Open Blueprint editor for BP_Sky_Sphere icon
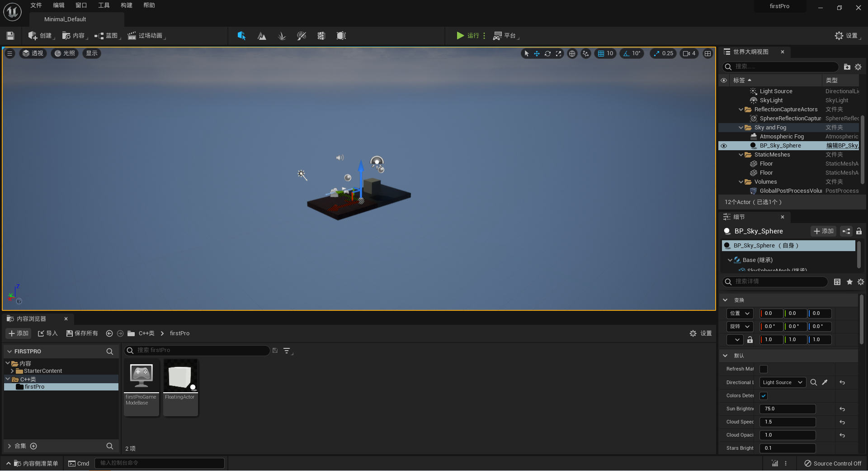The height and width of the screenshot is (471, 868). click(x=846, y=231)
